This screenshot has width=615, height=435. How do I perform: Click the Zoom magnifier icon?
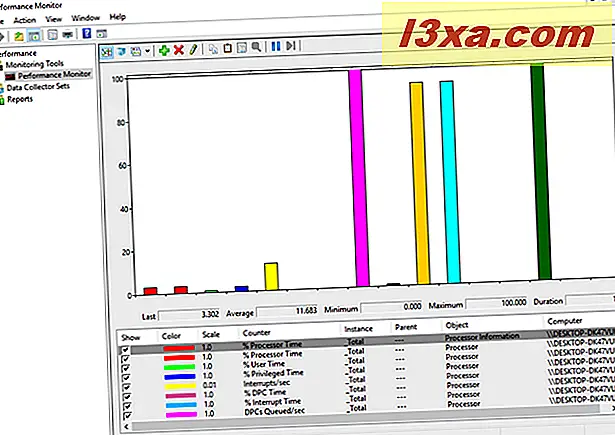[256, 47]
